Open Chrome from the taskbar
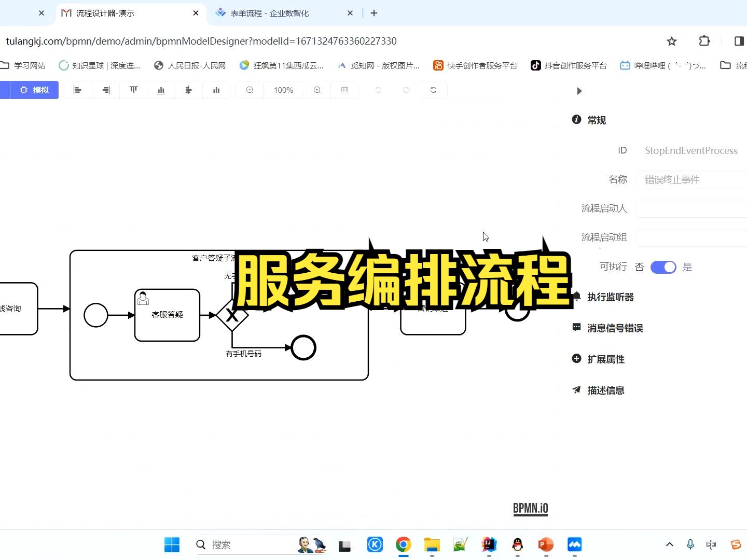 pos(403,544)
